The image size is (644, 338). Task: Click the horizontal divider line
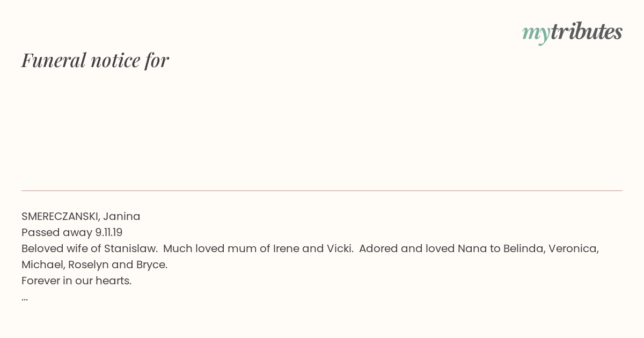pyautogui.click(x=322, y=190)
